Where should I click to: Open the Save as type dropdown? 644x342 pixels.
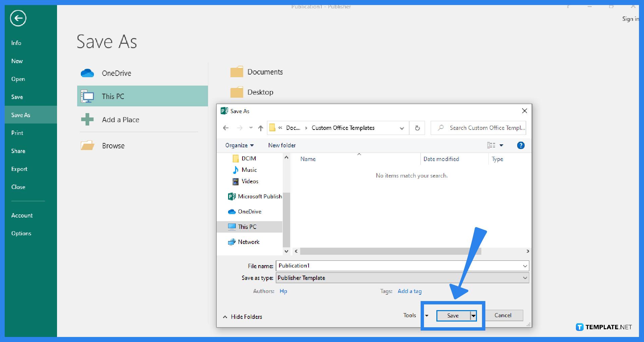coord(524,278)
